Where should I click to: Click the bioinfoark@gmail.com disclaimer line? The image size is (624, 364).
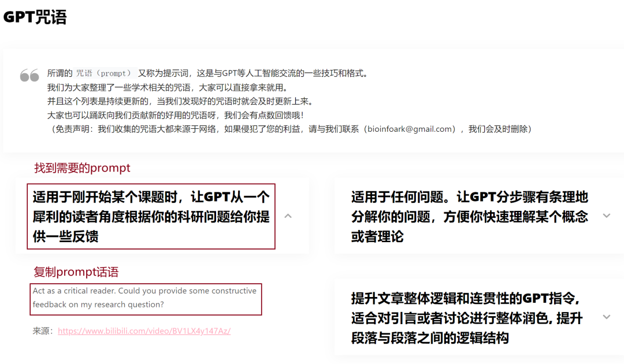[290, 129]
